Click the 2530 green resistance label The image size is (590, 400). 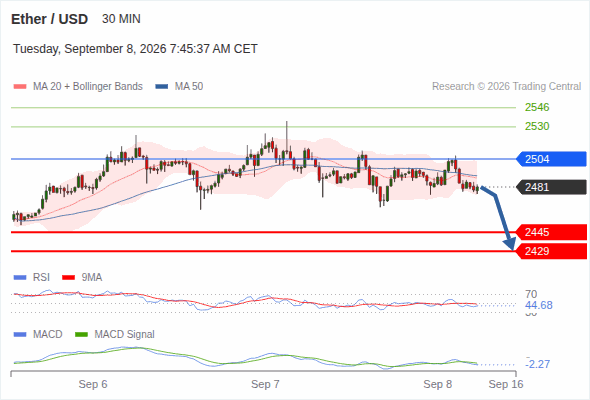tap(537, 126)
